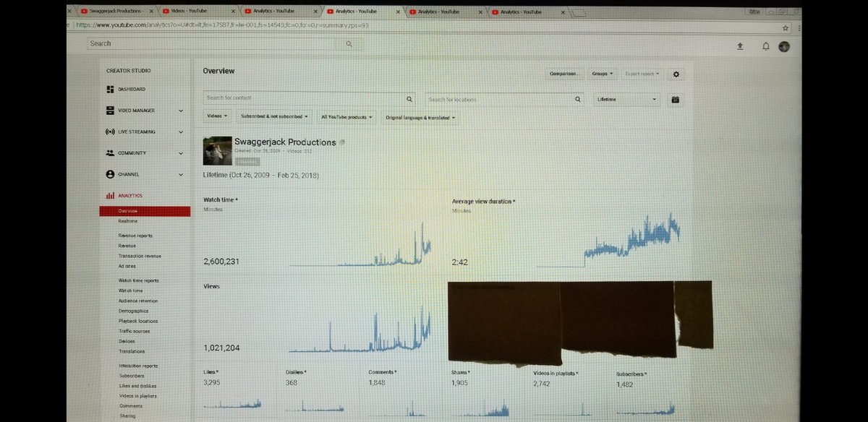Click the Video Manager sidebar icon
868x422 pixels.
[110, 111]
